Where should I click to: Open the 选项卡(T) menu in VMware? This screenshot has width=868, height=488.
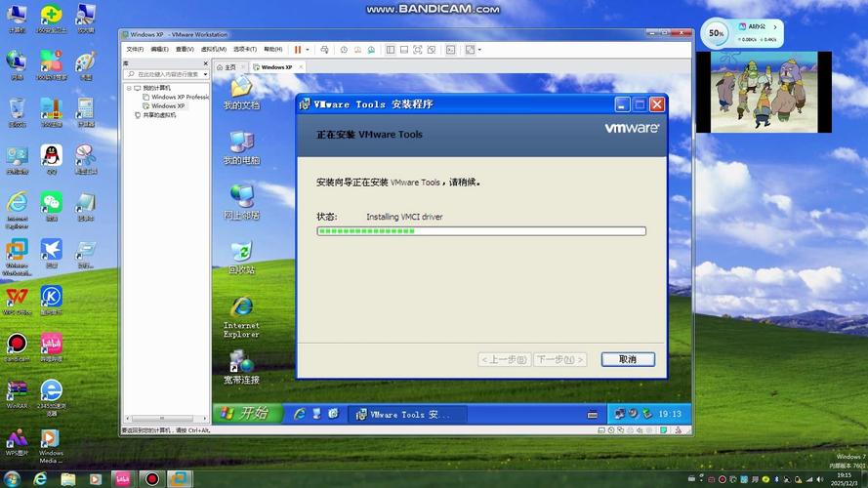pyautogui.click(x=245, y=50)
